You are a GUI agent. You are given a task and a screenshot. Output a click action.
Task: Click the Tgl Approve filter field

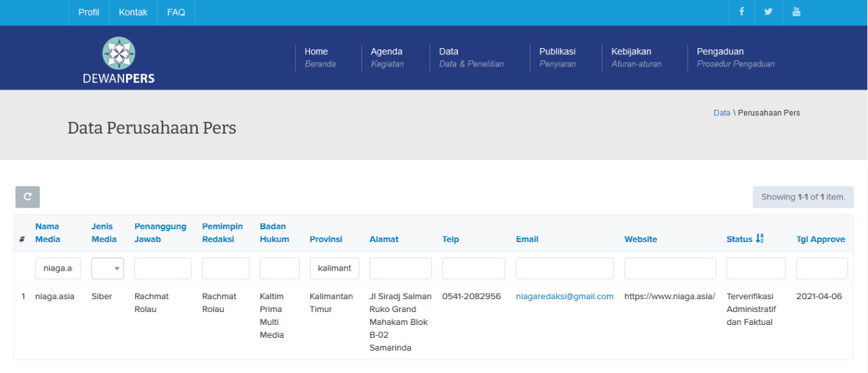pos(822,269)
